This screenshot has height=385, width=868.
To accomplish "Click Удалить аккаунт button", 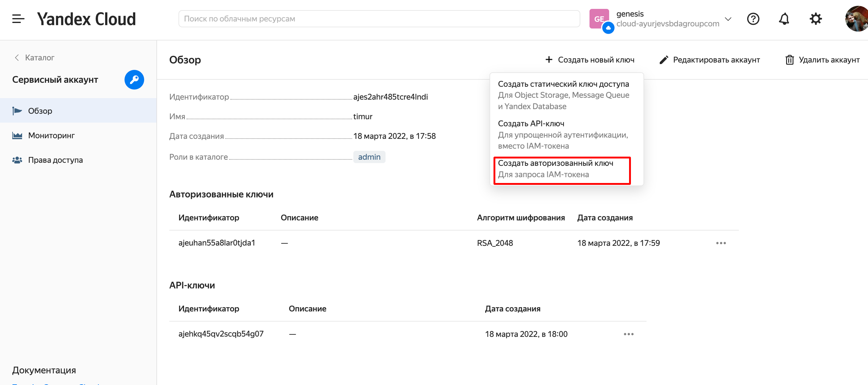I will (822, 59).
